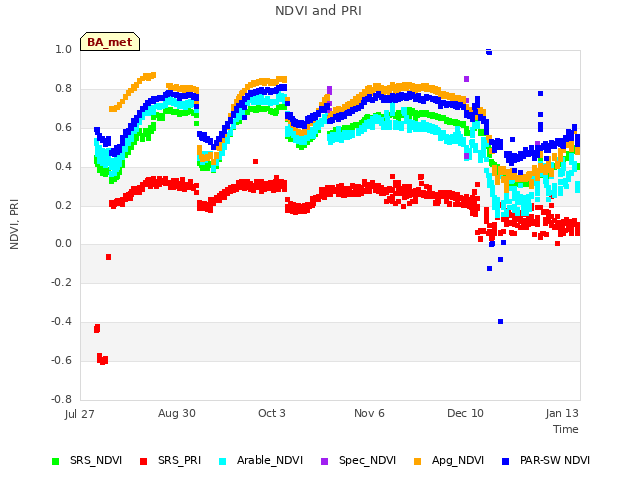The width and height of the screenshot is (640, 480).
Task: Click the cyan Arable_NDVI legend swatch
Action: [x=222, y=461]
